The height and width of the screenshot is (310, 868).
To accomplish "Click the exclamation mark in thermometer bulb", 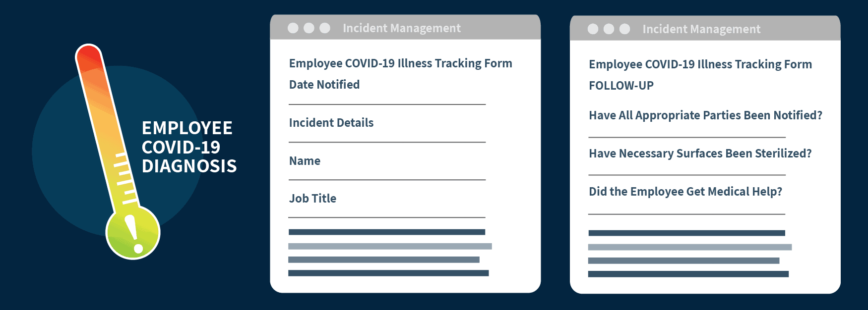I will tap(133, 234).
